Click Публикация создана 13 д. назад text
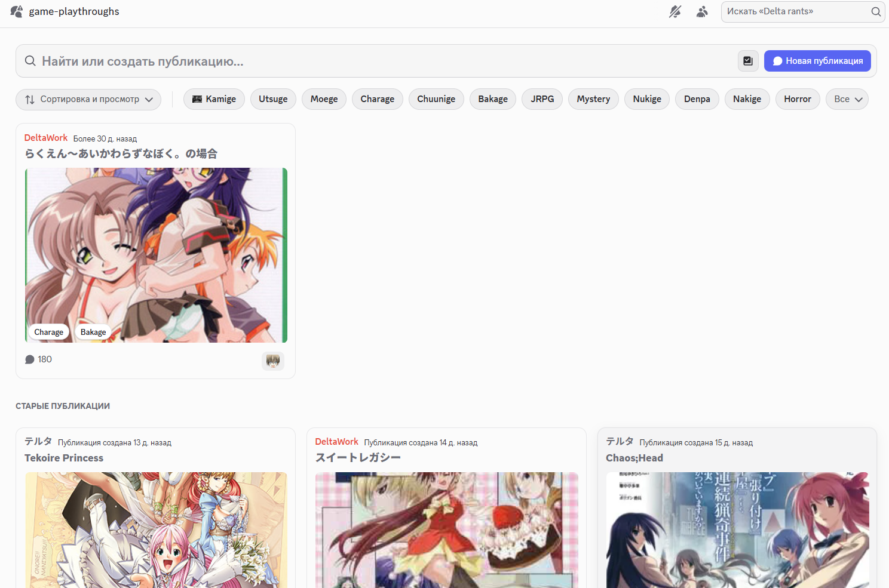889x588 pixels. (115, 443)
